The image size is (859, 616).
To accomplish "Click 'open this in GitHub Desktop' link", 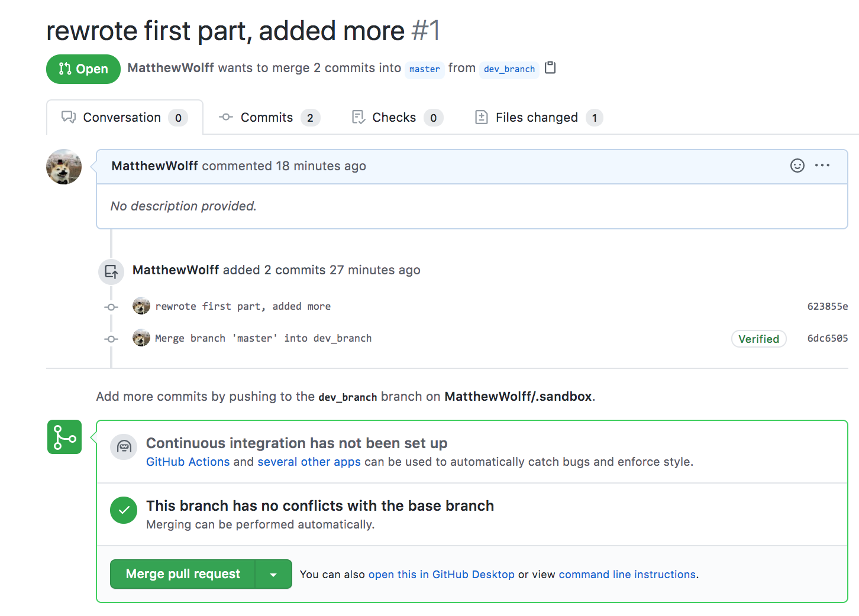I will tap(441, 575).
